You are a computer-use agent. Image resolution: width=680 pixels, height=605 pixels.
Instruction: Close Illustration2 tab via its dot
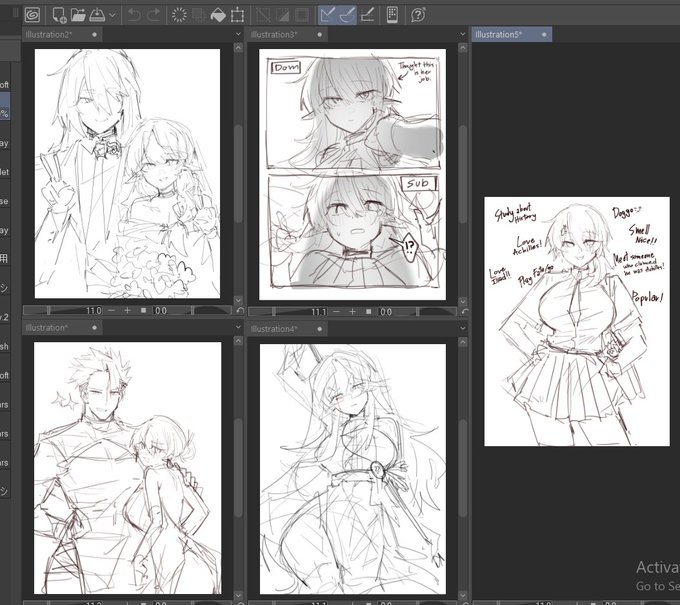[95, 35]
